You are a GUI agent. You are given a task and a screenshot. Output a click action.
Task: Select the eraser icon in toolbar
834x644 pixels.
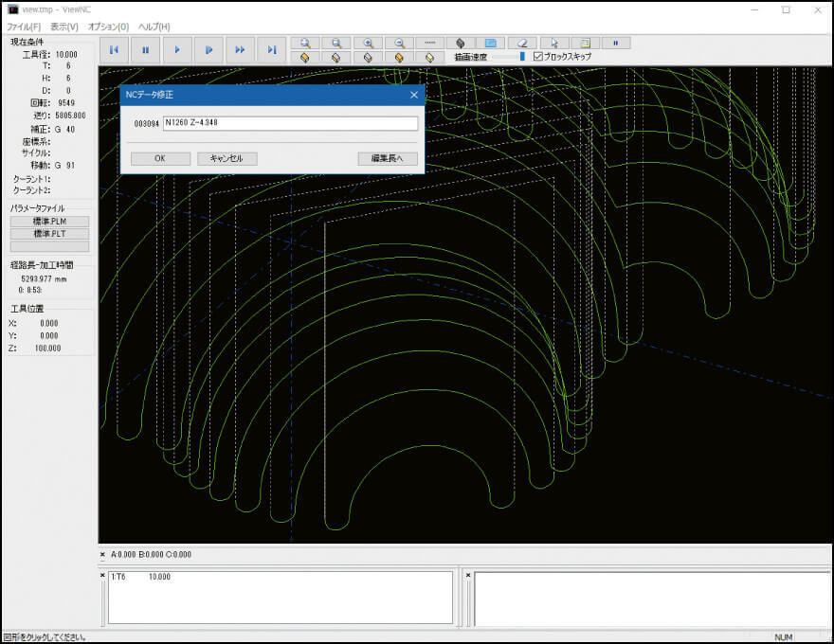pyautogui.click(x=522, y=43)
